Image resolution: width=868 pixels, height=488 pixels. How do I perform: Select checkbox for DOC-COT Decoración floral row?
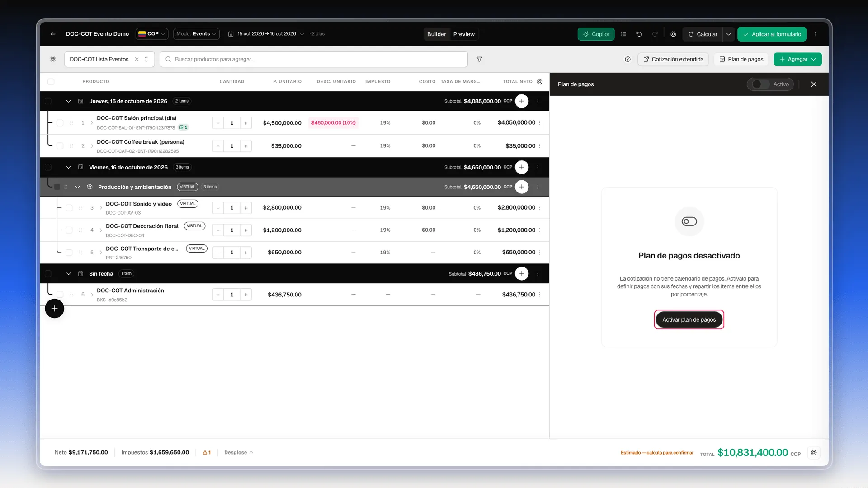(69, 230)
